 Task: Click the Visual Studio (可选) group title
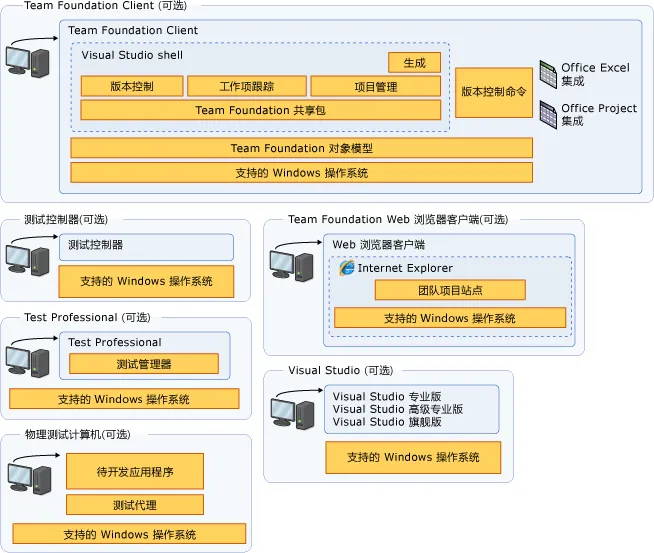[x=341, y=370]
